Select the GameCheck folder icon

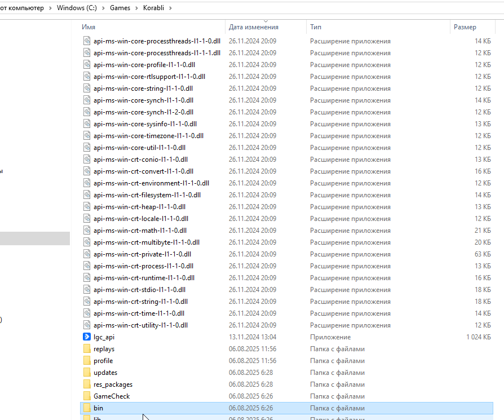point(86,396)
